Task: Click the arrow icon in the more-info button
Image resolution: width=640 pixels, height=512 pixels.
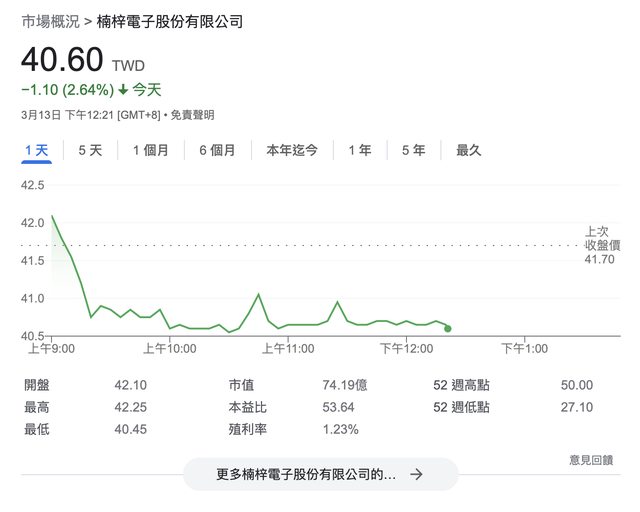Action: tap(416, 474)
